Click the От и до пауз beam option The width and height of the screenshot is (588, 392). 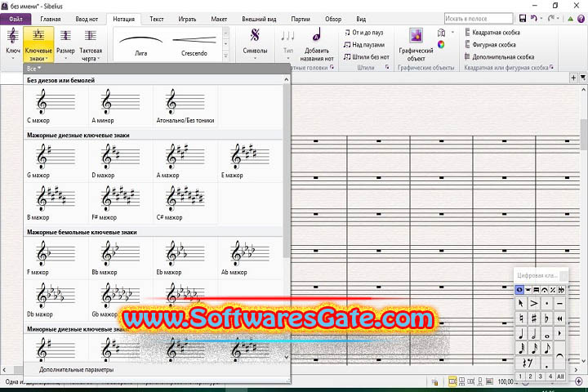coord(363,33)
